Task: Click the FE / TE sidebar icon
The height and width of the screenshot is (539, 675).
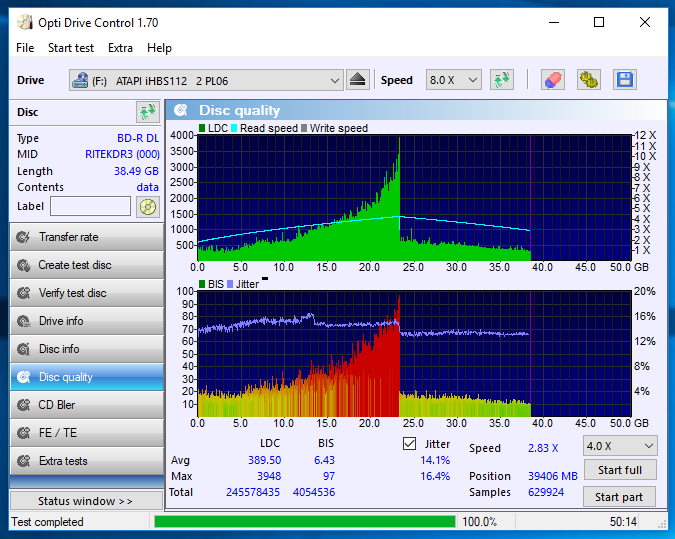Action: (x=23, y=433)
